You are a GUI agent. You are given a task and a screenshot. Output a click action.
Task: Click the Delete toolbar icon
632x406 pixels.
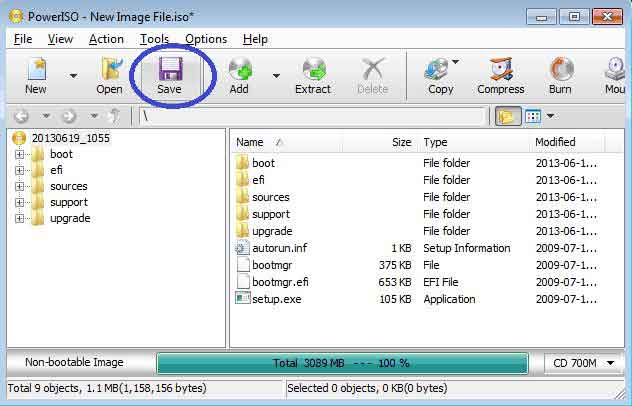[373, 76]
